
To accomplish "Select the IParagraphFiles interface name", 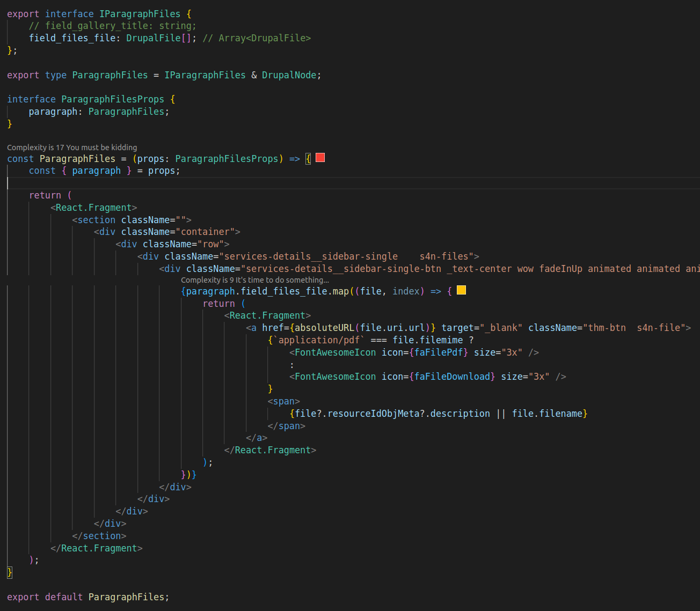I will tap(140, 13).
